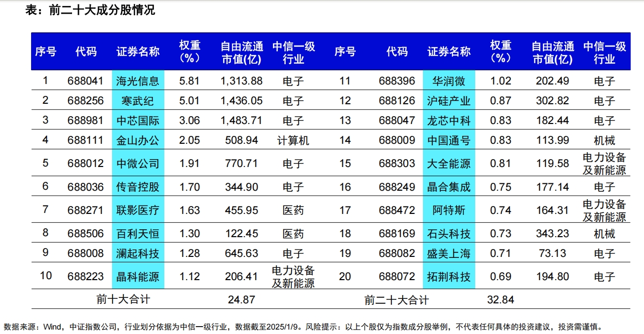644x334 pixels.
Task: Click stock code 688472
Action: pos(397,210)
